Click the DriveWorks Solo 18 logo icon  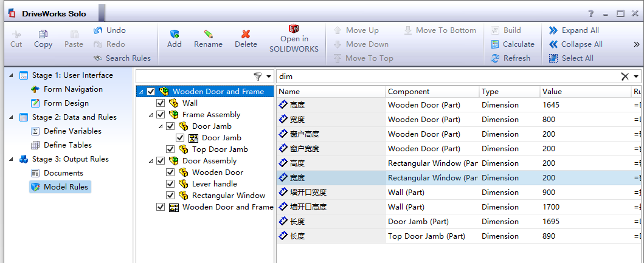click(12, 13)
